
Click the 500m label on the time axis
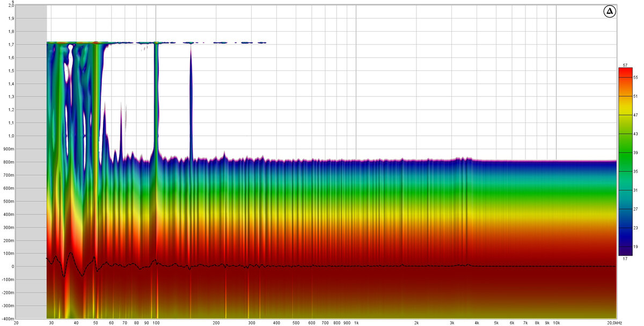pyautogui.click(x=9, y=201)
